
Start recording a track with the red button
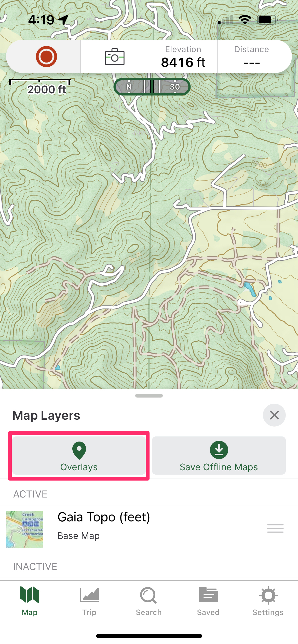pyautogui.click(x=46, y=56)
